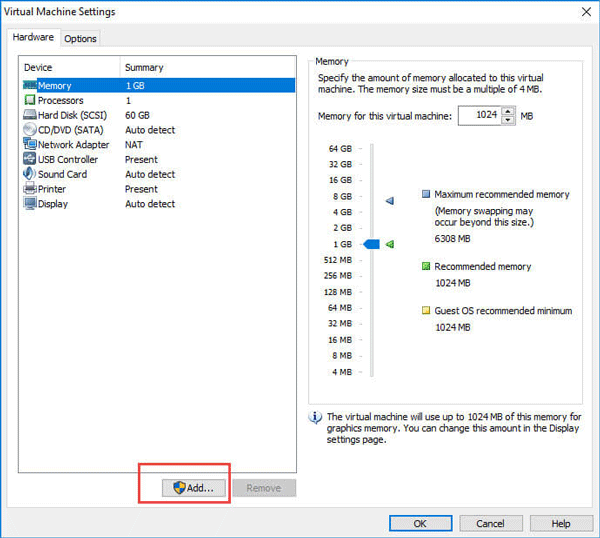Decrease memory with the down stepper arrow

[509, 120]
